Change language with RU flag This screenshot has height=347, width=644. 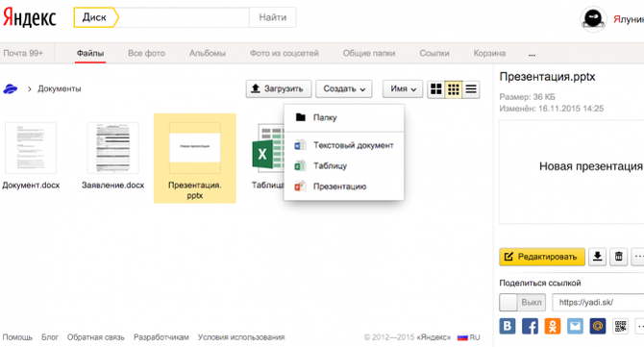click(469, 337)
